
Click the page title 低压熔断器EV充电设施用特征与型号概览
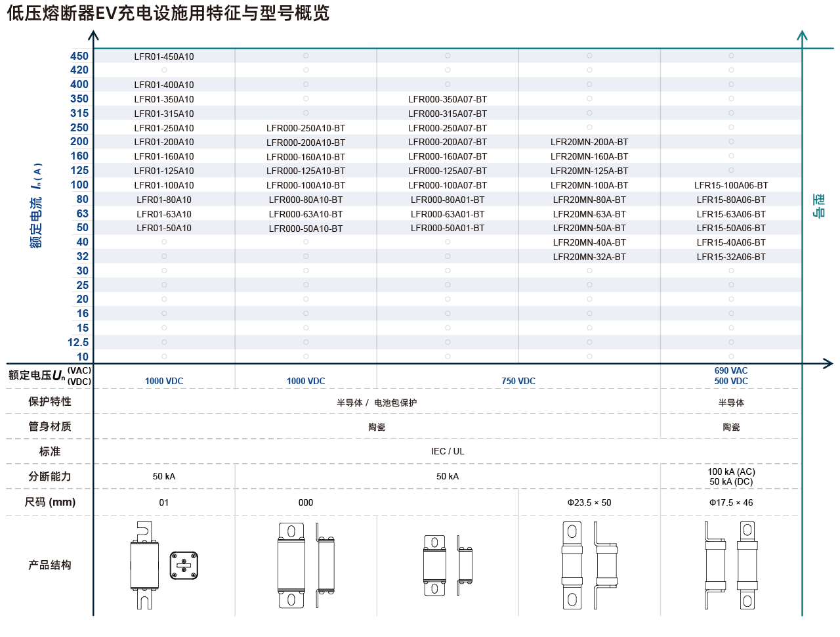click(168, 13)
